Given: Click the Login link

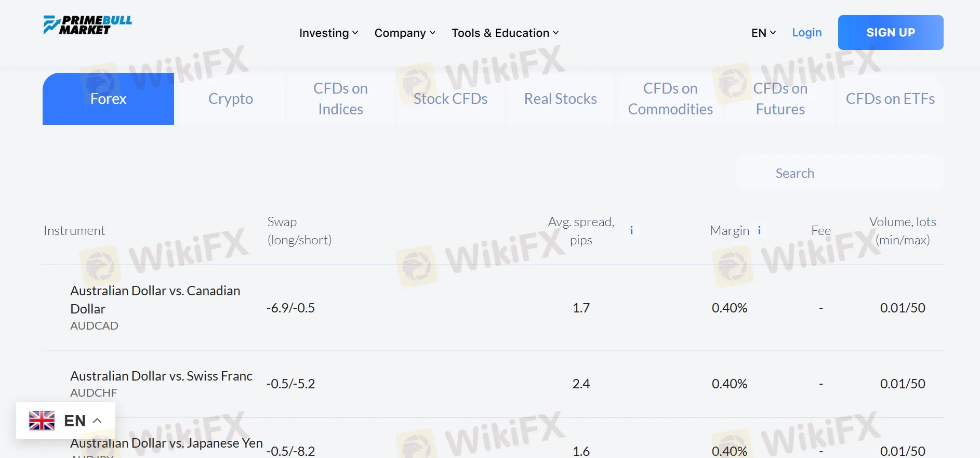Looking at the screenshot, I should click(806, 33).
